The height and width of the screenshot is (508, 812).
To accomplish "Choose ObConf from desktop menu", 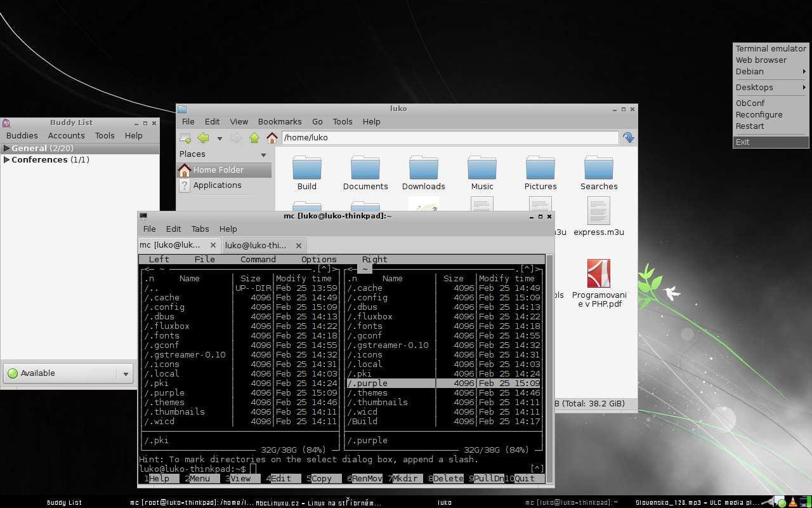I will (771, 104).
